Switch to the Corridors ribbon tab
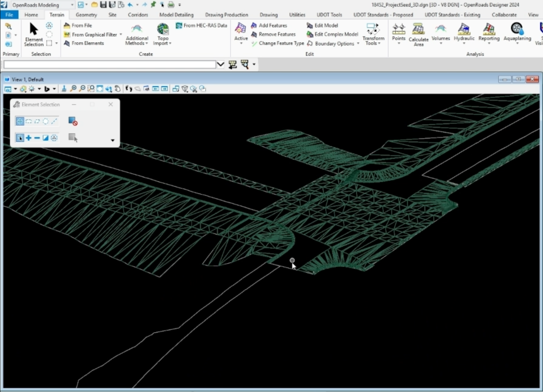Viewport: 543px width, 392px height. tap(137, 15)
